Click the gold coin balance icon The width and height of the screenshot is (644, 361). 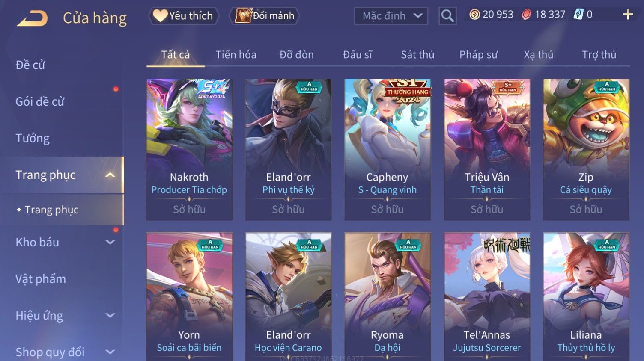click(x=474, y=15)
